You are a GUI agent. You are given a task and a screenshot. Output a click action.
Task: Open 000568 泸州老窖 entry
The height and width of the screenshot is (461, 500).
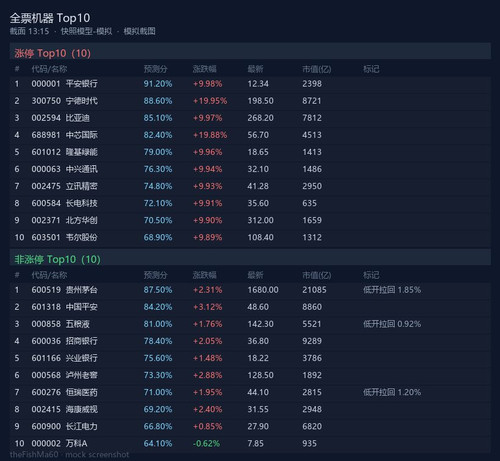tap(250, 375)
